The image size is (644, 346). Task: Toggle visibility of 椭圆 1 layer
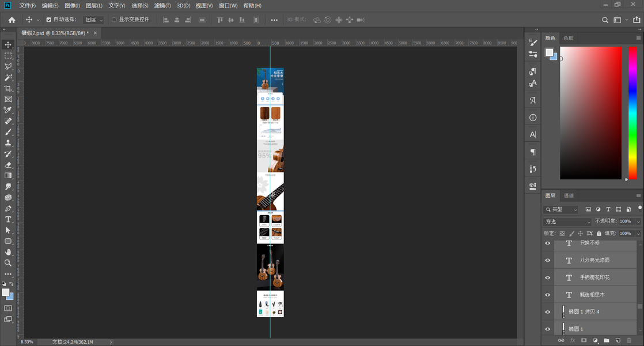coord(547,329)
